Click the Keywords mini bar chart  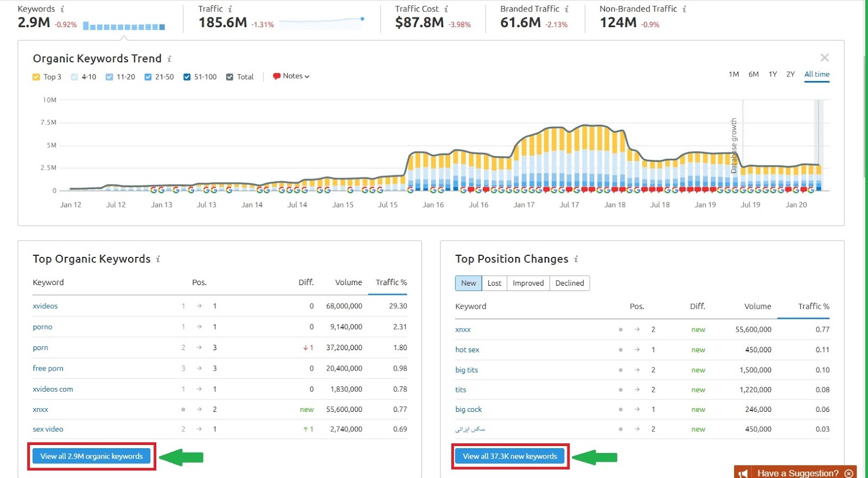tap(124, 27)
